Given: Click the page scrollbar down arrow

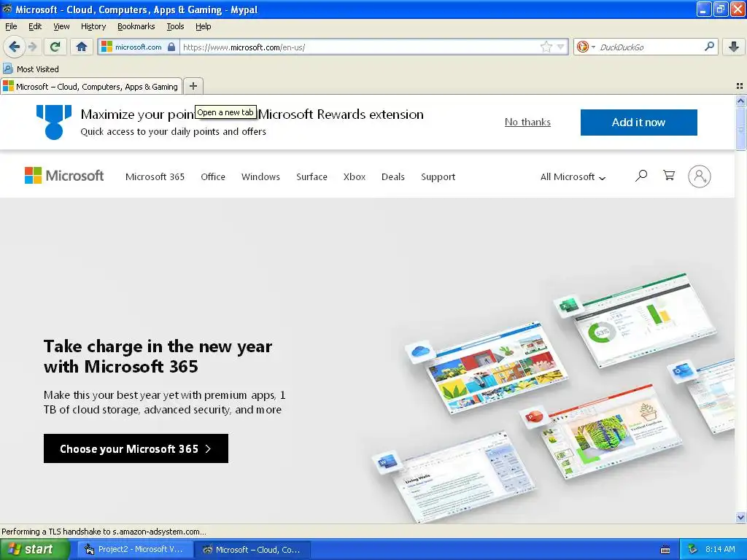Looking at the screenshot, I should [740, 517].
